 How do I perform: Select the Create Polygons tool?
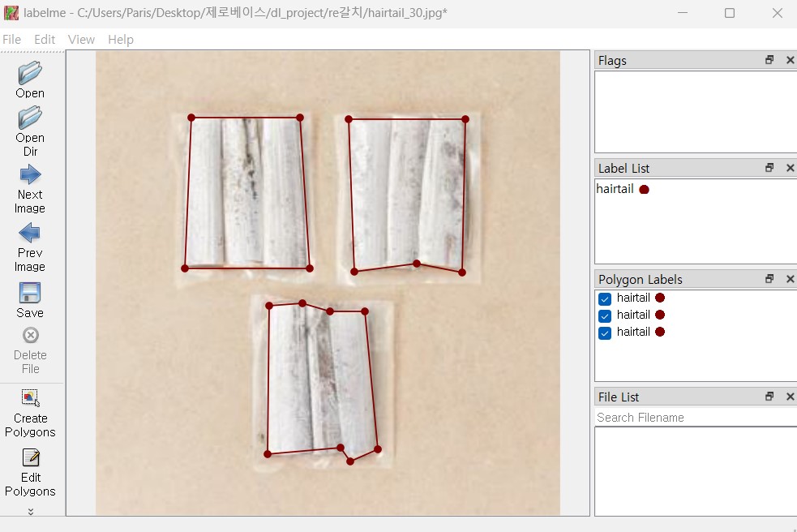click(x=31, y=397)
